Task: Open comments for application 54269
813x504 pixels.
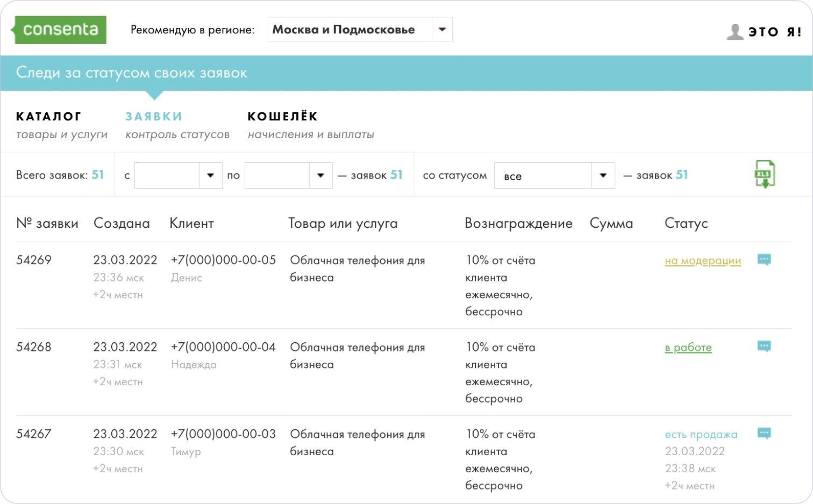Action: pyautogui.click(x=764, y=260)
